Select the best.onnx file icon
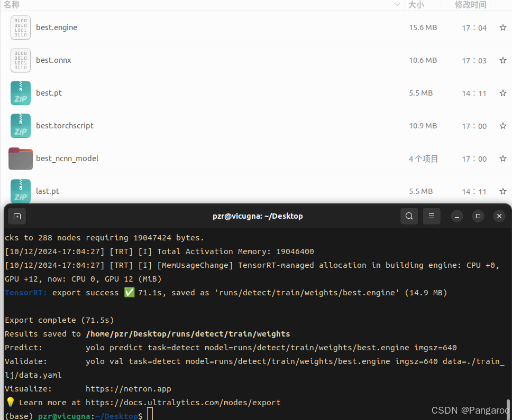The height and width of the screenshot is (420, 512). (x=21, y=60)
